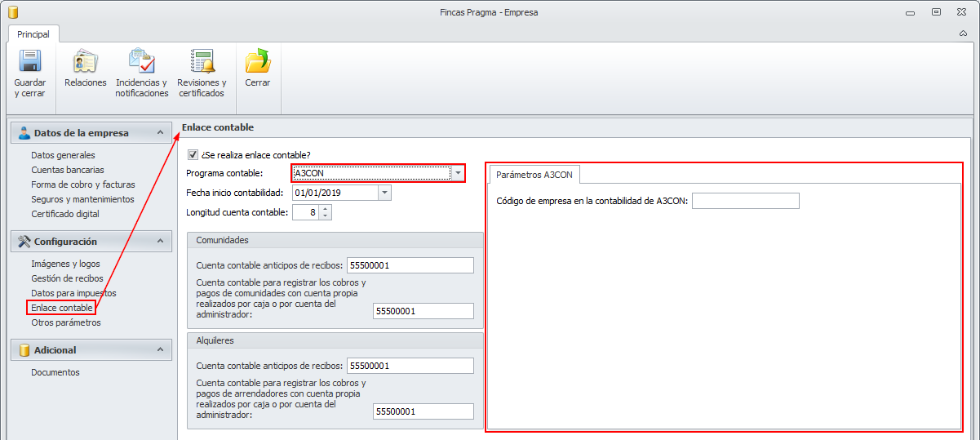Open Cuentas bancarias in sidebar

(68, 170)
